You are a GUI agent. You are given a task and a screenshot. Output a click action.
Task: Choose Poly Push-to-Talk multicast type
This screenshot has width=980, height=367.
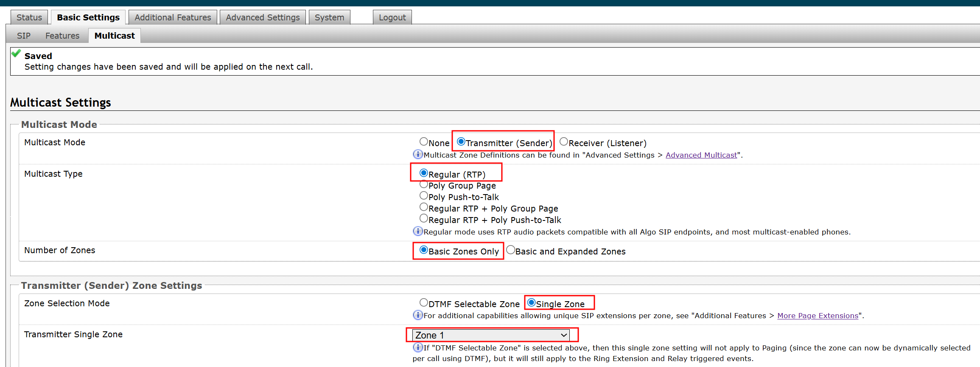click(423, 195)
